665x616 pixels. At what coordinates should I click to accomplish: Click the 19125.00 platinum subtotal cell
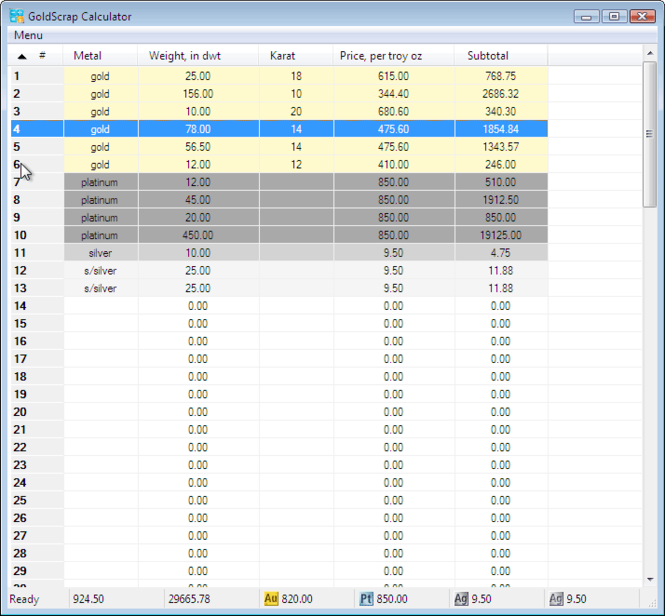click(x=501, y=235)
